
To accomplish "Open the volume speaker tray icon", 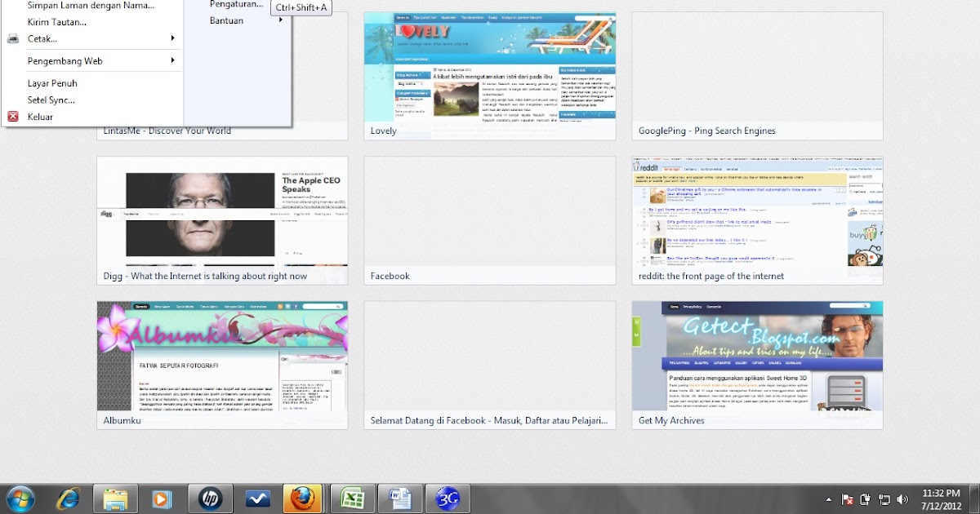I will click(x=902, y=499).
